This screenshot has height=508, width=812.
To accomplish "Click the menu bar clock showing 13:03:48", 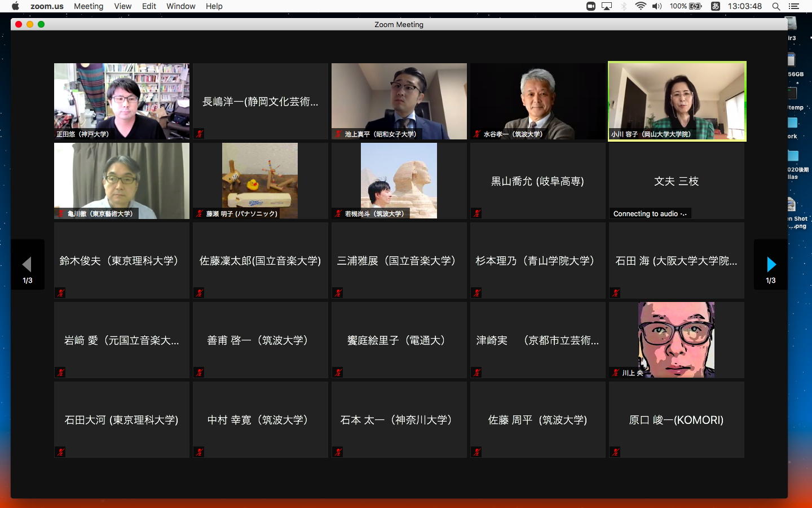I will coord(744,6).
